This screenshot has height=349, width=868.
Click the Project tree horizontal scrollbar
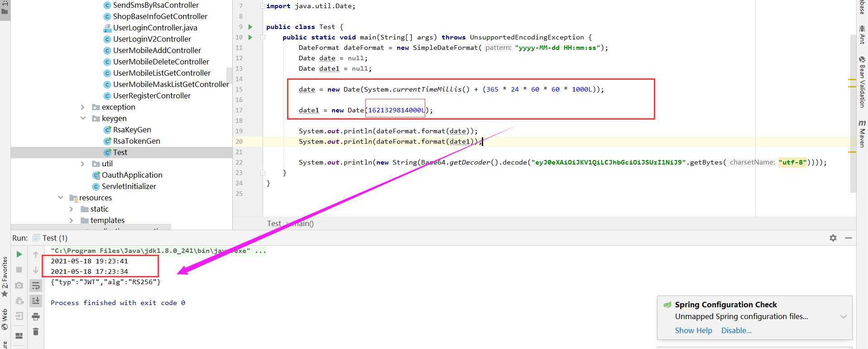point(91,226)
